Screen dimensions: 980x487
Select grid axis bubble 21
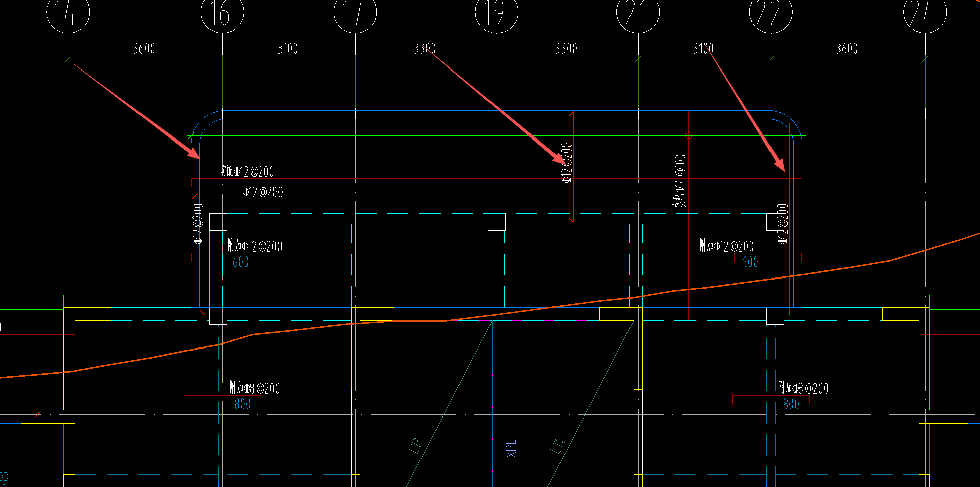(638, 13)
